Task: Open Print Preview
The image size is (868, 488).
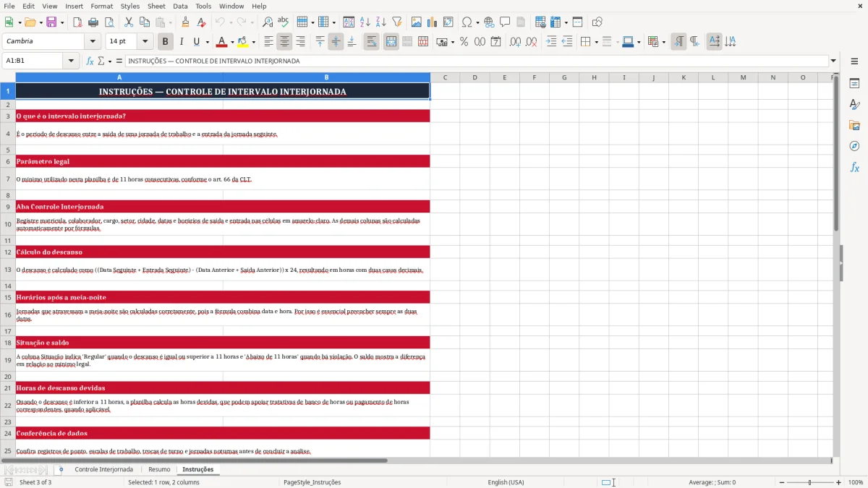Action: tap(109, 22)
